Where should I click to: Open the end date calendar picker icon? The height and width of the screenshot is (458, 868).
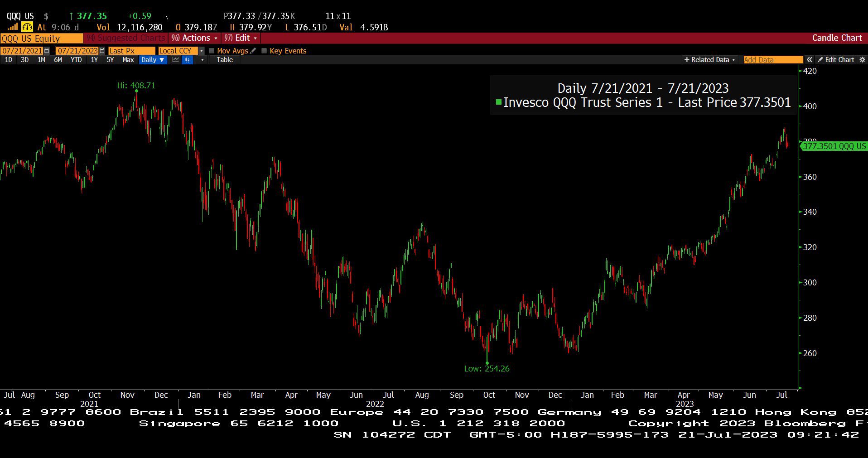click(102, 51)
